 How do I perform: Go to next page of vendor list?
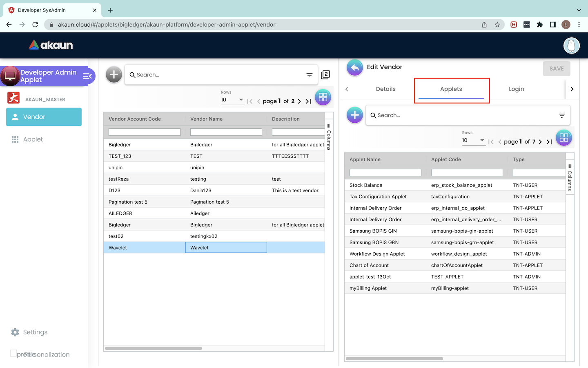click(299, 101)
